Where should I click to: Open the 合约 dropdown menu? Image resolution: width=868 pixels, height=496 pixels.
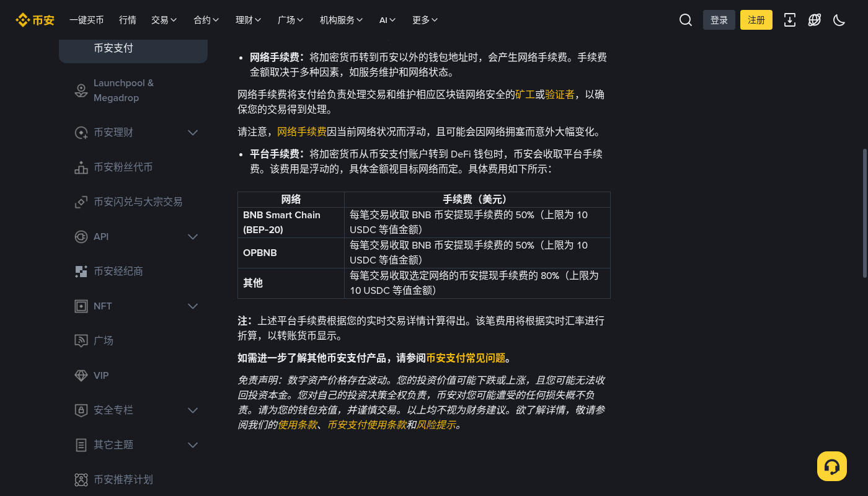pos(206,20)
